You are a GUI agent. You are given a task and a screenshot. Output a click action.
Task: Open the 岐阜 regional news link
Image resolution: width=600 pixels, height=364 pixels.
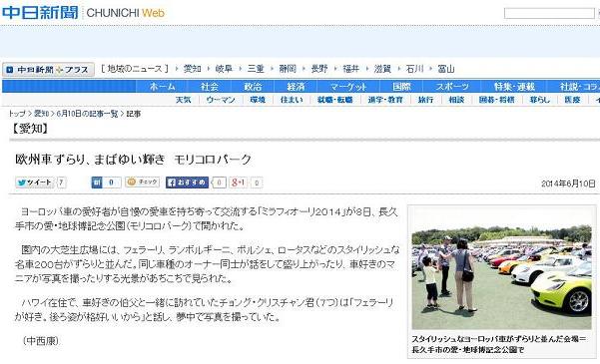point(224,69)
